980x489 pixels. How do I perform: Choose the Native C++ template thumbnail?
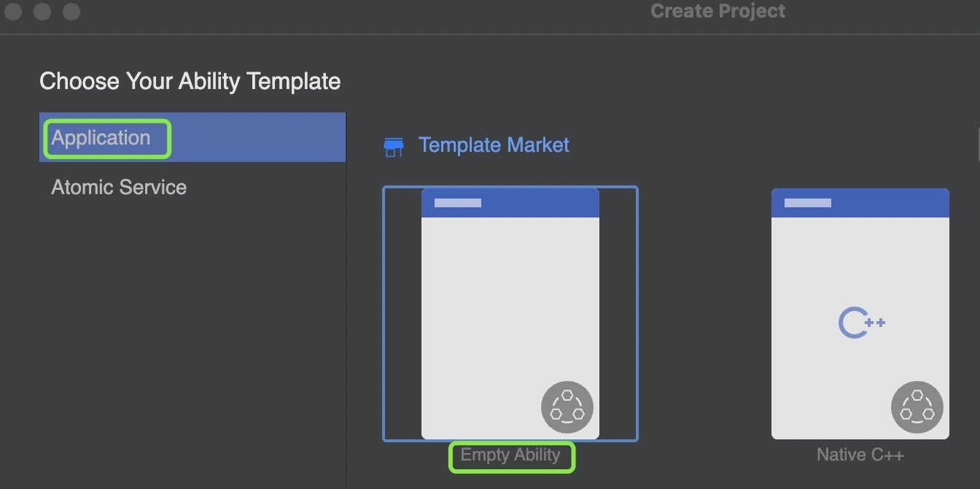click(860, 292)
